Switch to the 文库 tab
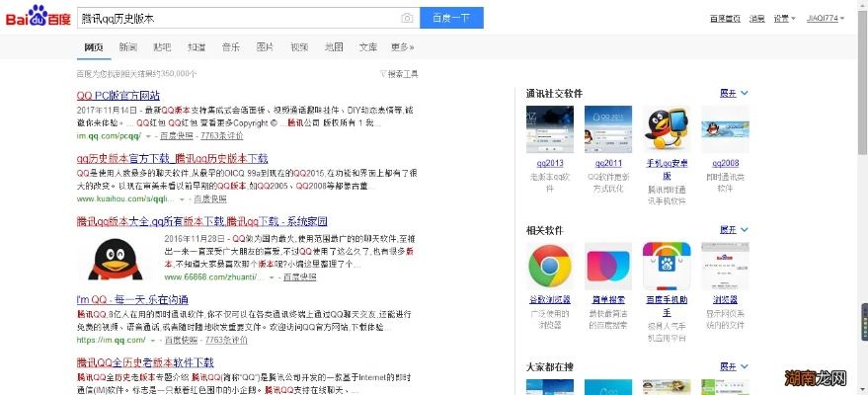Screen dimensions: 868x395 point(368,47)
